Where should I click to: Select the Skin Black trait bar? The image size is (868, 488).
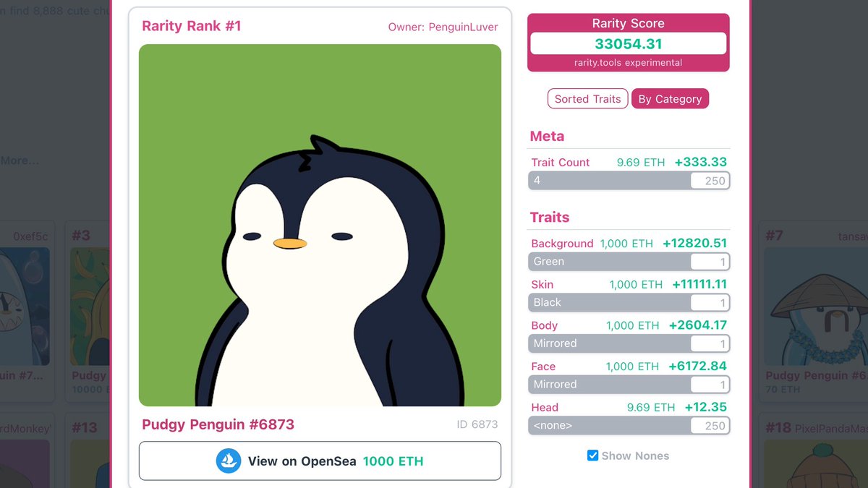629,302
